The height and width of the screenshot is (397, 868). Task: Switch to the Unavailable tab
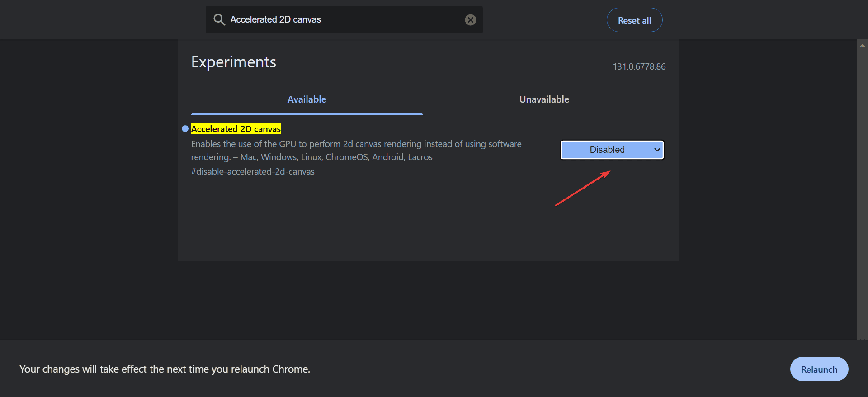pyautogui.click(x=544, y=99)
